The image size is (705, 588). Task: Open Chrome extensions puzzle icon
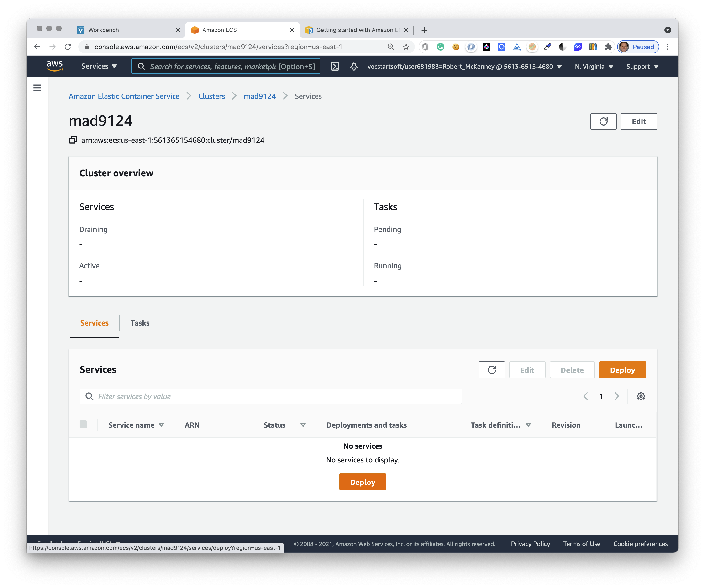[x=608, y=47]
